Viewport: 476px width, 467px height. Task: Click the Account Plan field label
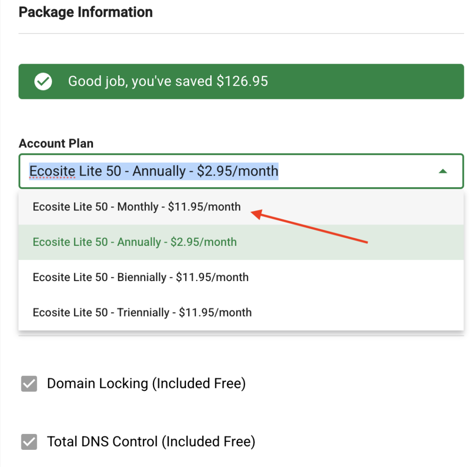(x=56, y=144)
